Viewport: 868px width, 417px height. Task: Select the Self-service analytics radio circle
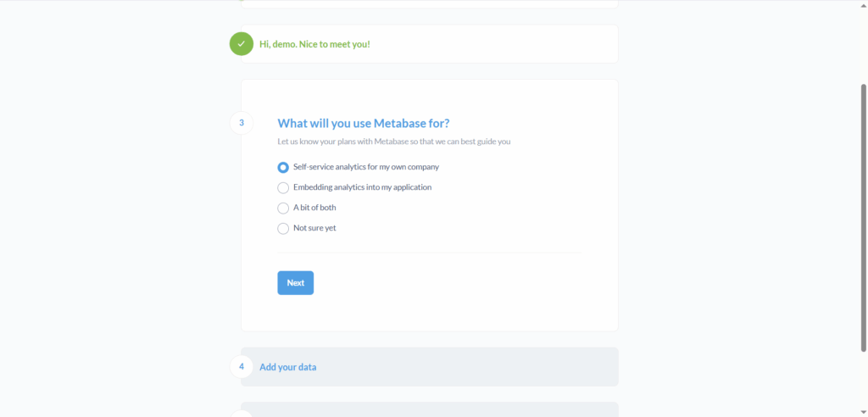[x=283, y=167]
